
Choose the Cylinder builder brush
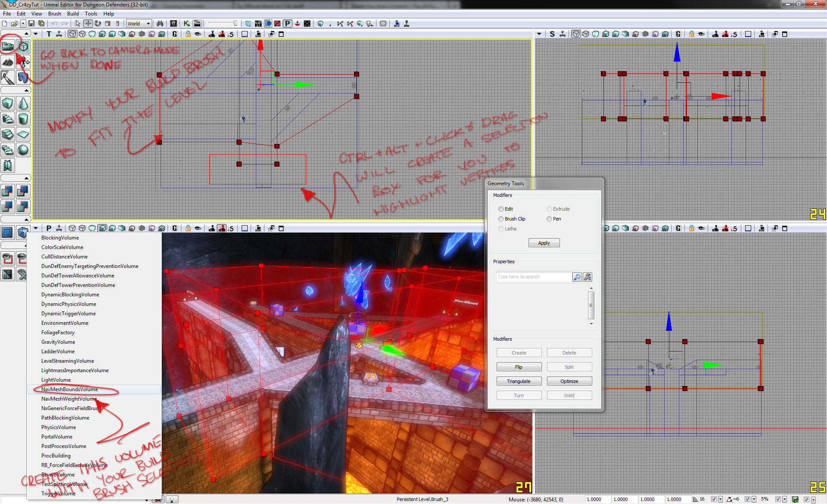(23, 119)
